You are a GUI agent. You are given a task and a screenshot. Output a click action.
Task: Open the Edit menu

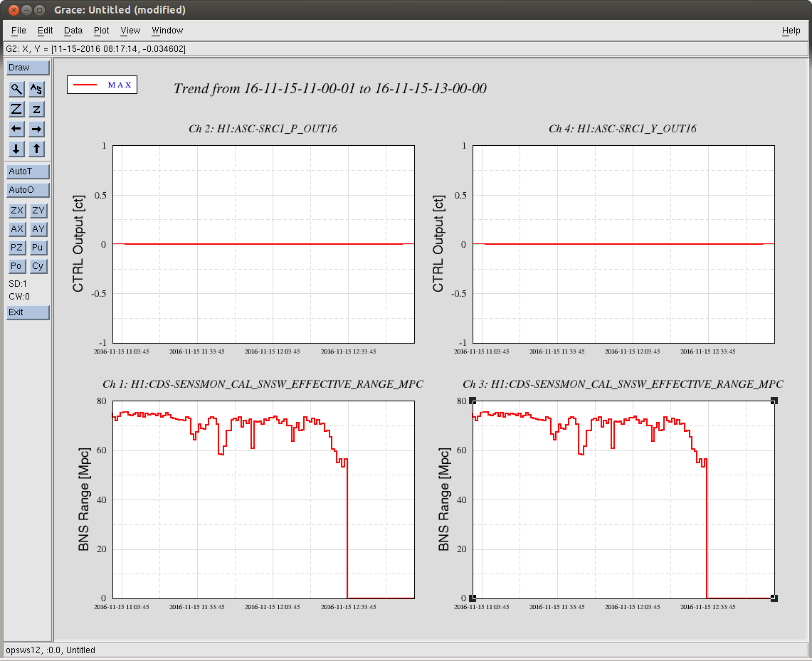pyautogui.click(x=45, y=31)
